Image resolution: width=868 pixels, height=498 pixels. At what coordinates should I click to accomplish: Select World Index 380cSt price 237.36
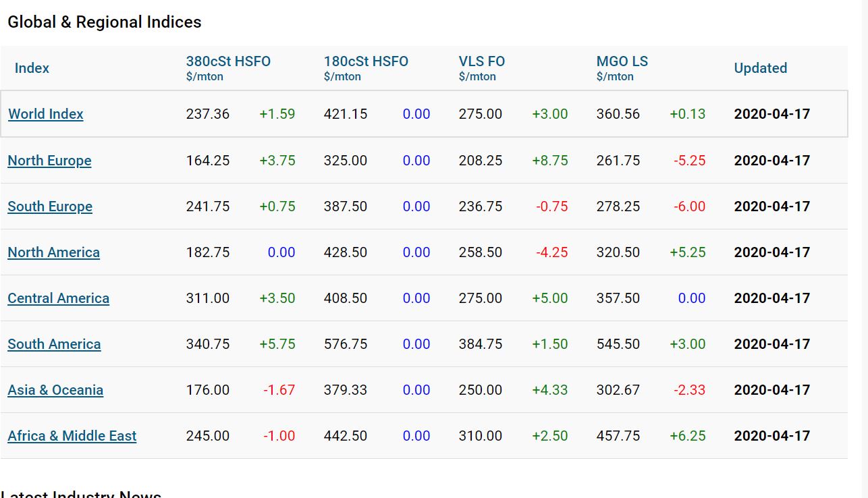coord(208,114)
